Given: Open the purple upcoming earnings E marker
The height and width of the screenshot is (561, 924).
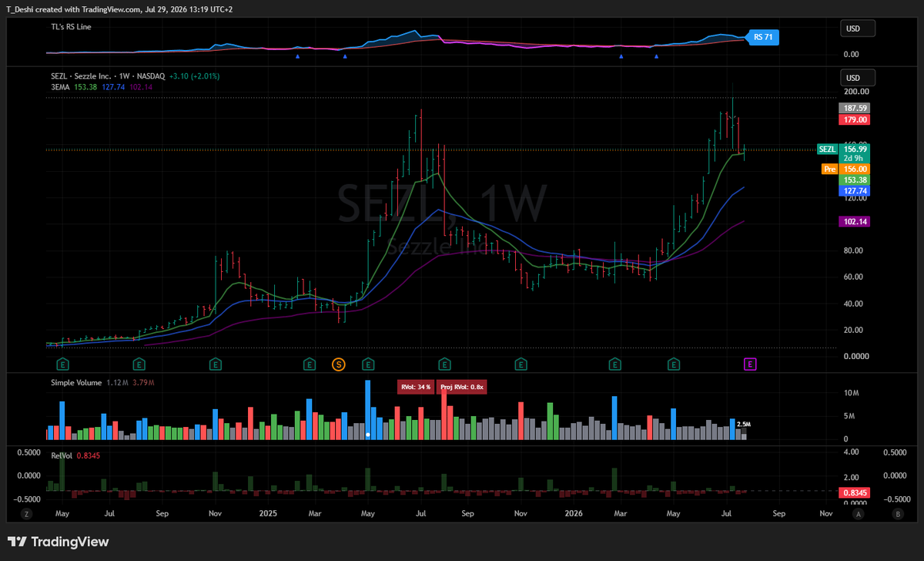Looking at the screenshot, I should tap(749, 364).
